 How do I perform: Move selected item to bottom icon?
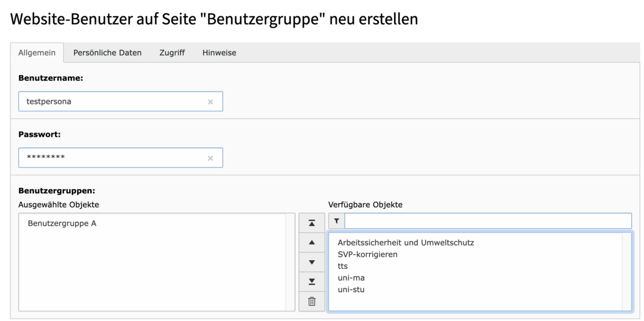pos(312,282)
